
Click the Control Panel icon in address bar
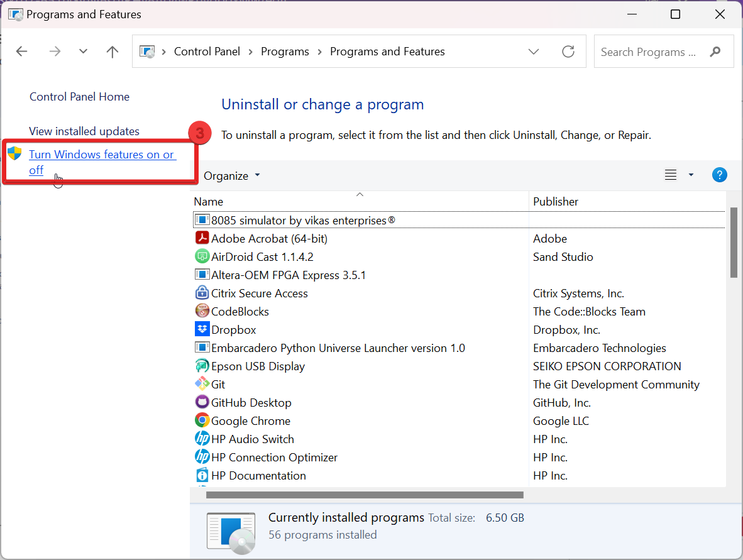click(147, 51)
